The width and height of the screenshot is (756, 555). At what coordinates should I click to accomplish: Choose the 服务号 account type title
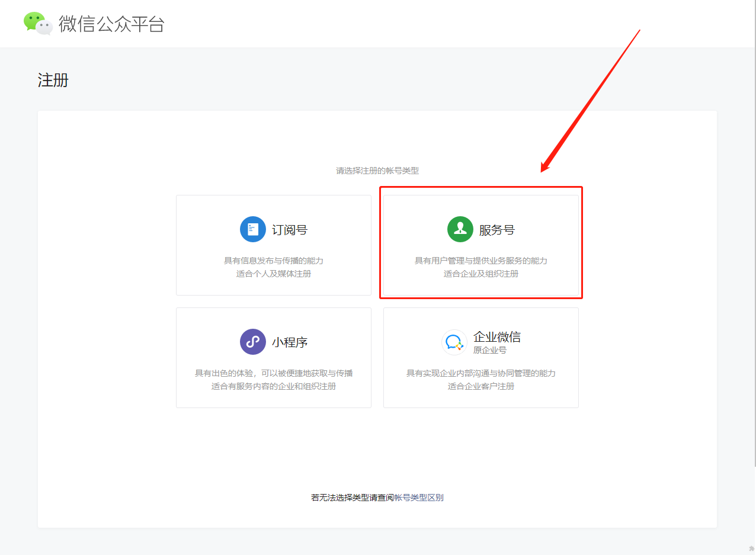[496, 230]
